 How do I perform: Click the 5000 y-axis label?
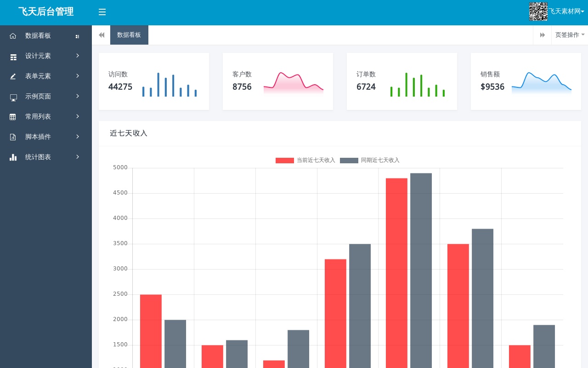tap(120, 168)
